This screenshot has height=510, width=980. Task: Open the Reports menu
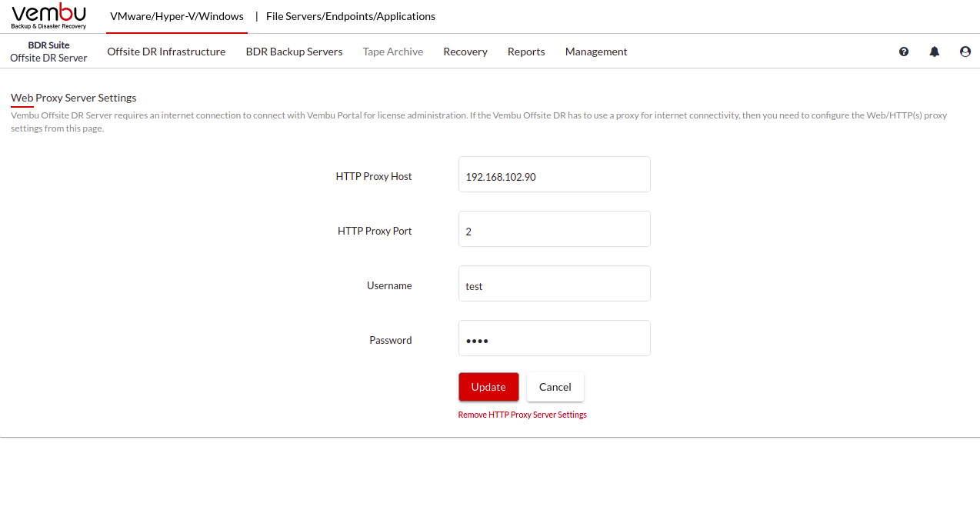pyautogui.click(x=526, y=52)
